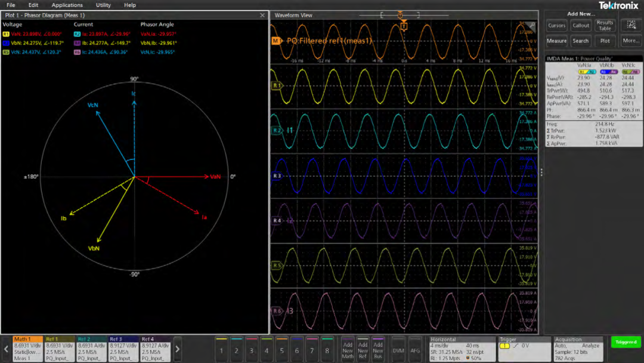Open the Utility menu
The width and height of the screenshot is (644, 363).
point(103,5)
